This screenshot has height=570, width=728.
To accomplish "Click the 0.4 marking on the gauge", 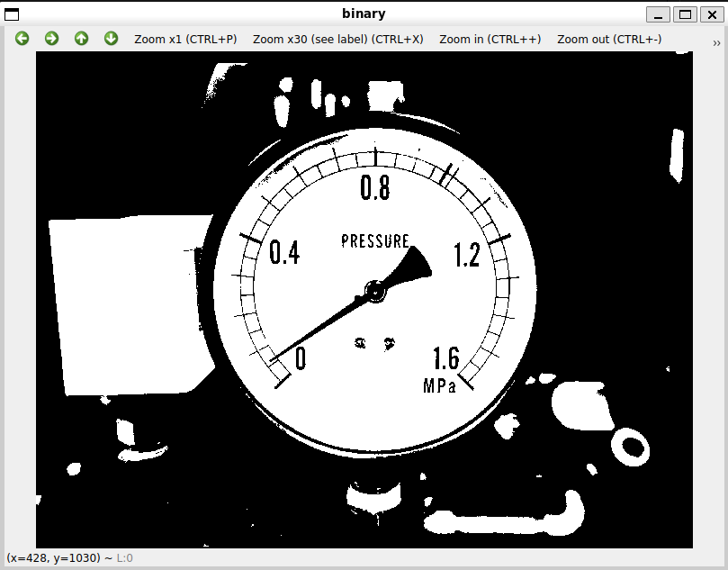I will (284, 254).
